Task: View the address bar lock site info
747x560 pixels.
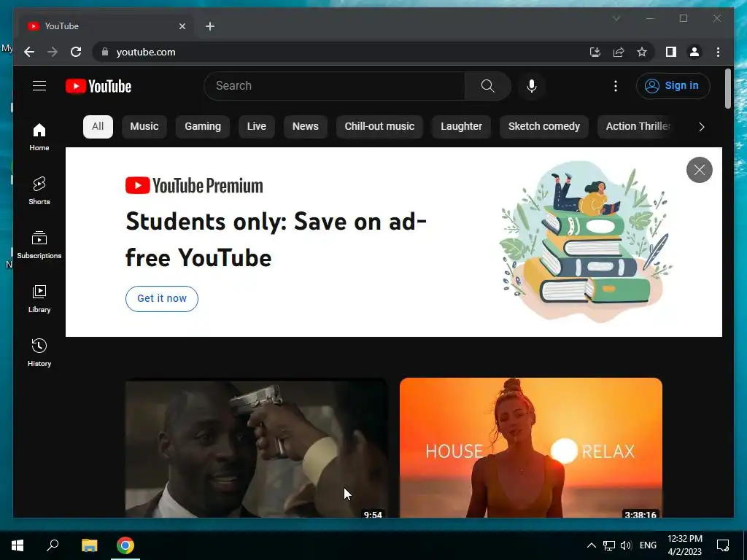Action: pyautogui.click(x=105, y=52)
